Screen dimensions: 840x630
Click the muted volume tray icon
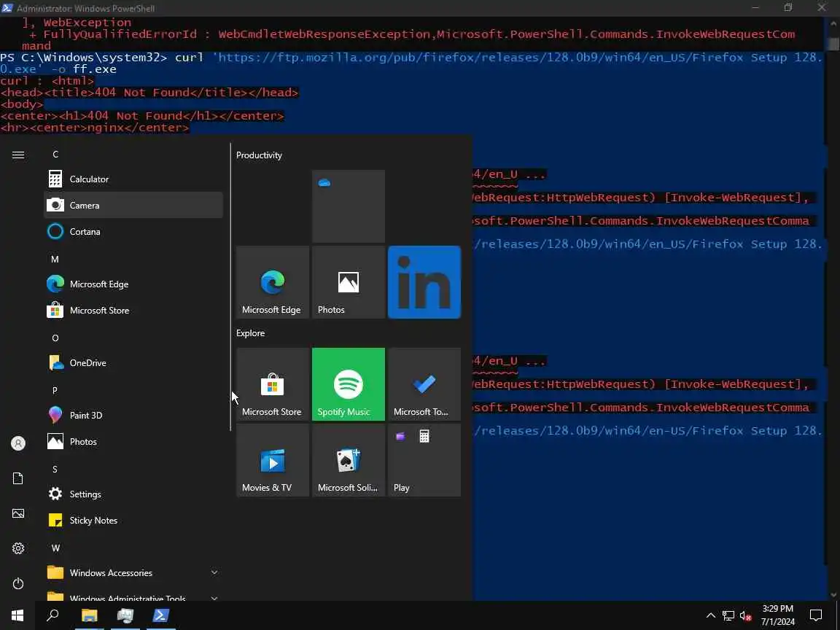pos(745,615)
